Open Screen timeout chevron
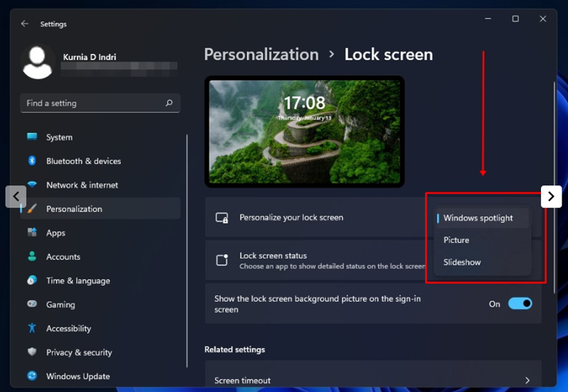568x392 pixels. tap(528, 381)
